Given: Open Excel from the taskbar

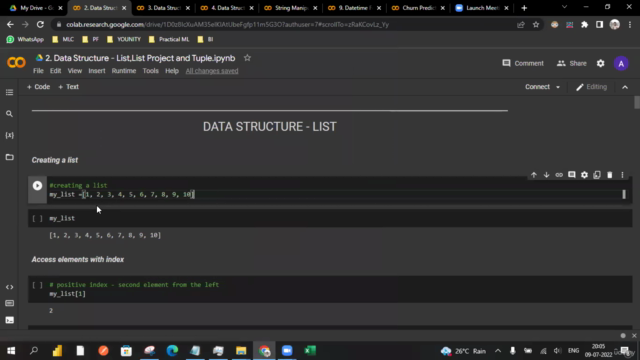Looking at the screenshot, I should (310, 351).
